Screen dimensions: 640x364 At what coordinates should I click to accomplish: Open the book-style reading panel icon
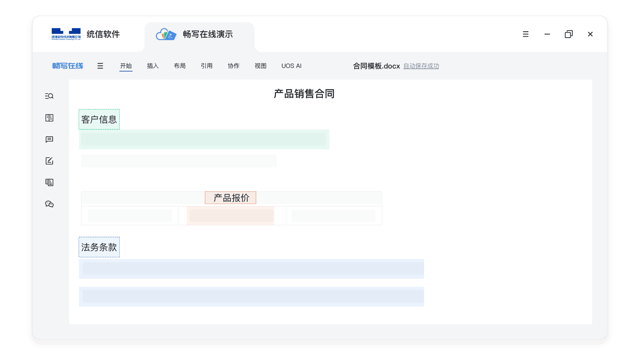pos(49,118)
